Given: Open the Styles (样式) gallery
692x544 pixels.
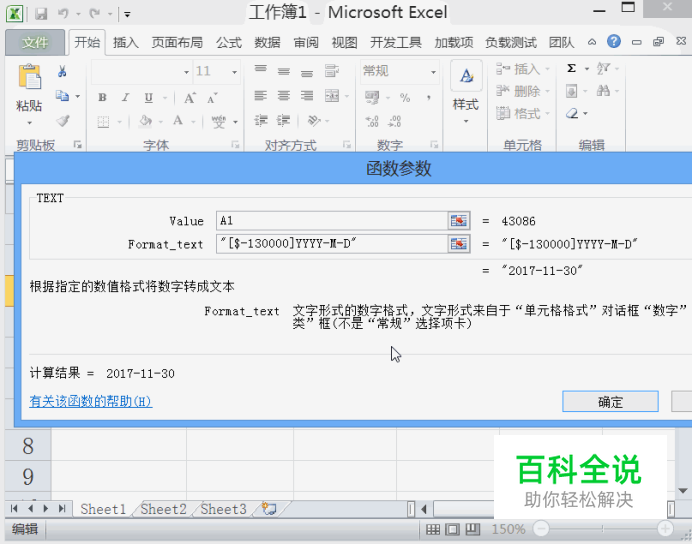Looking at the screenshot, I should (x=466, y=93).
